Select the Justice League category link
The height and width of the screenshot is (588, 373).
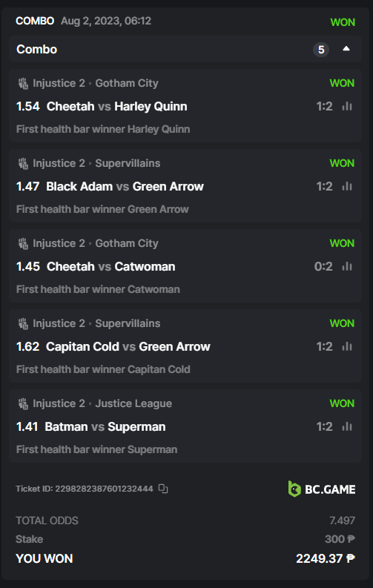point(133,403)
